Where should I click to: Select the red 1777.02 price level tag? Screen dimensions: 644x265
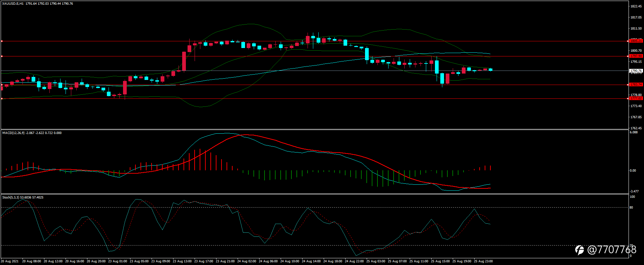click(x=636, y=98)
